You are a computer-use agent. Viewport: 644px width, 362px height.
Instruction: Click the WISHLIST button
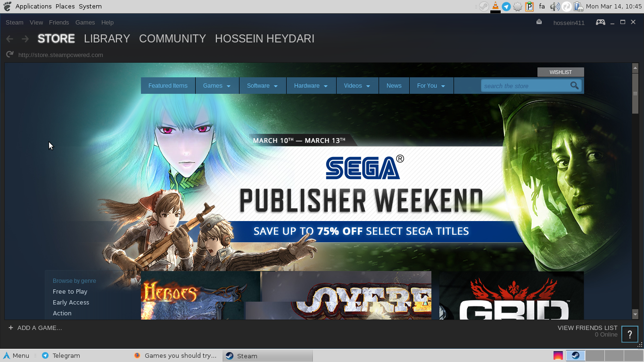point(561,72)
